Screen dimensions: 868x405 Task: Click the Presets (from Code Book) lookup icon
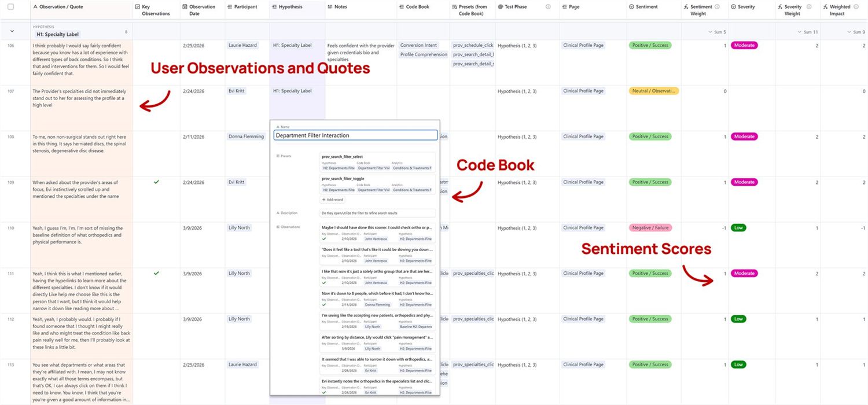pyautogui.click(x=454, y=7)
